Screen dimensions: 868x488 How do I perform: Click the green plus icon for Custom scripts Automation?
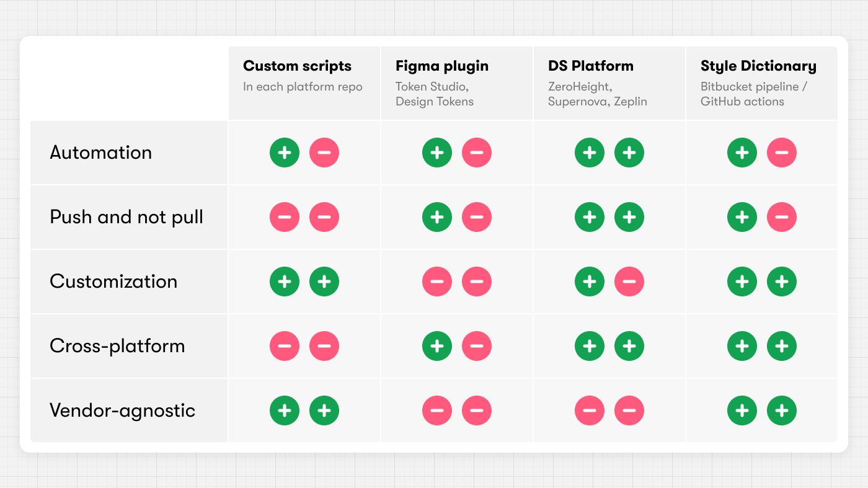(x=285, y=153)
